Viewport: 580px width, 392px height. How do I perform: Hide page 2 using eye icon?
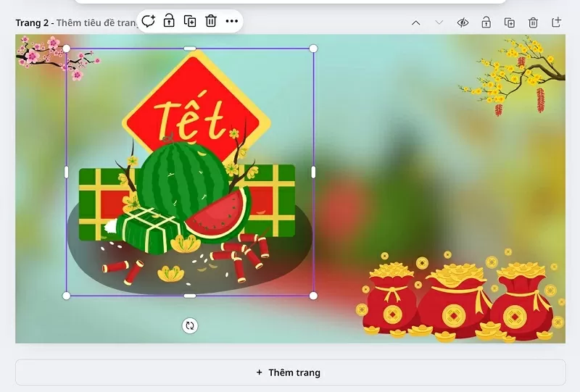(463, 23)
